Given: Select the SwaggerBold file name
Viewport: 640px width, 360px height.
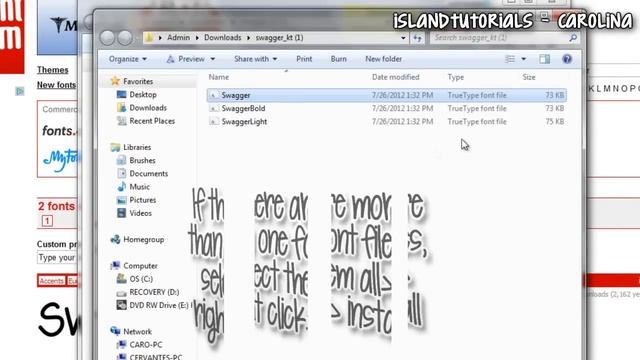Looking at the screenshot, I should click(243, 109).
